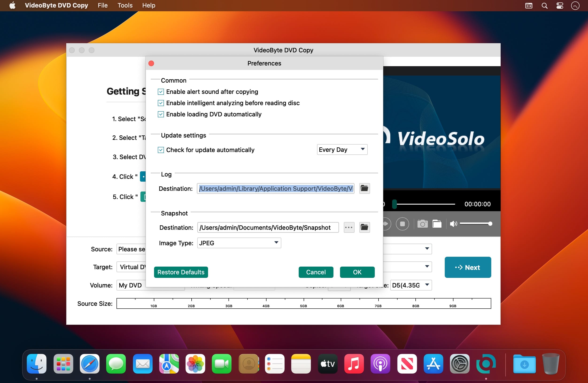The height and width of the screenshot is (383, 588).
Task: Toggle Enable alert sound after copying
Action: point(161,92)
